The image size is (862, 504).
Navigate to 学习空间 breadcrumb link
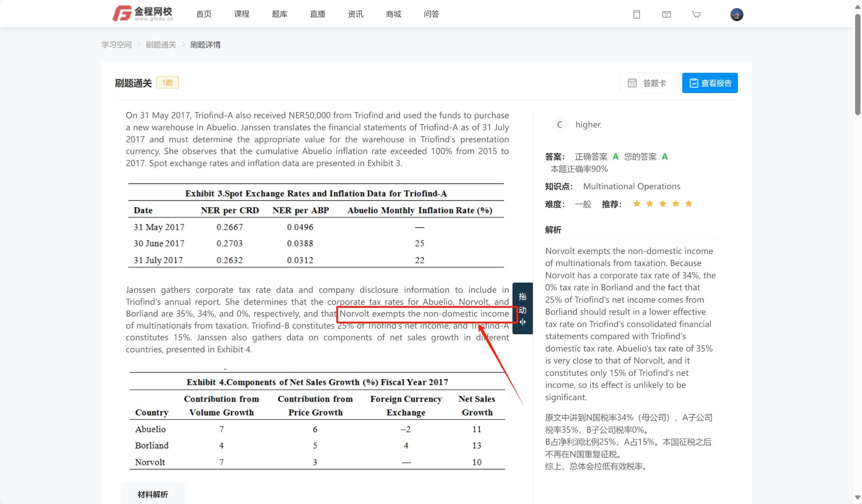[116, 45]
